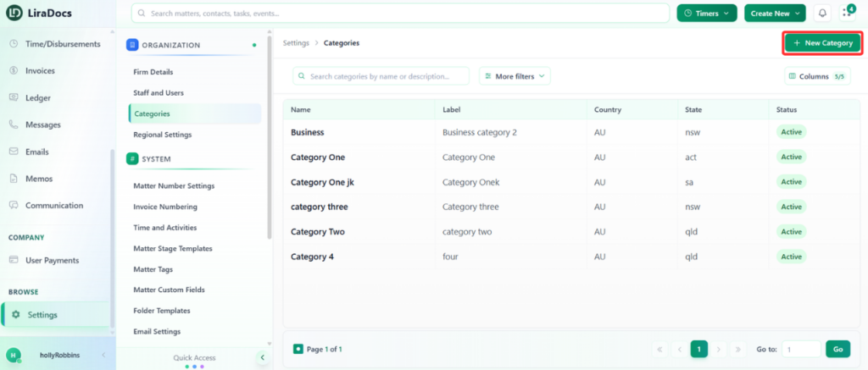This screenshot has width=868, height=370.
Task: Open the apps grid icon with badge
Action: (847, 14)
